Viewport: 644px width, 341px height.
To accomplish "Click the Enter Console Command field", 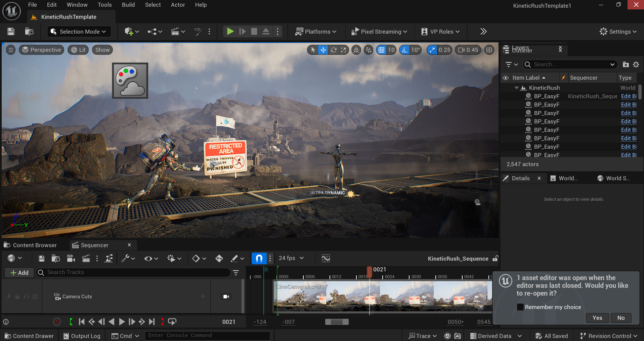I will [207, 336].
